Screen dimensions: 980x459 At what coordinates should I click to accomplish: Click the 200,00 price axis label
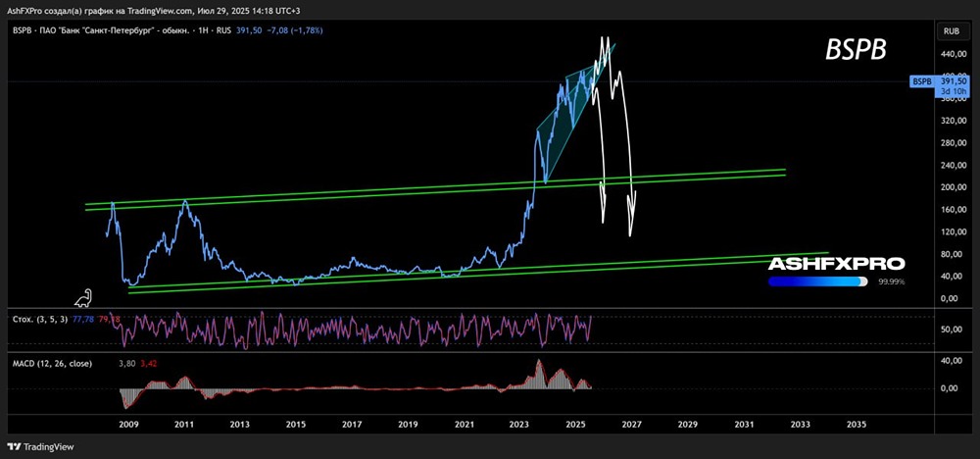click(953, 187)
